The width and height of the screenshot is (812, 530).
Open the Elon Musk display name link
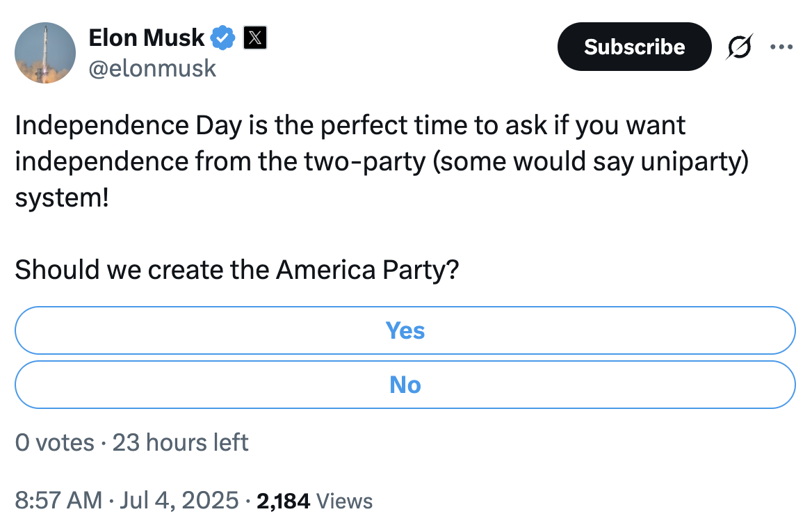tap(147, 38)
